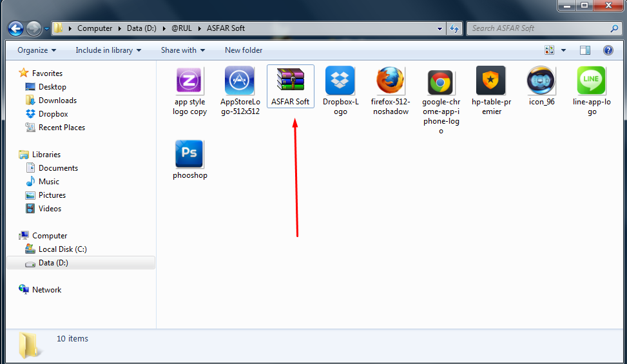Select the google-chrome-app-iphone-logo file

(441, 101)
